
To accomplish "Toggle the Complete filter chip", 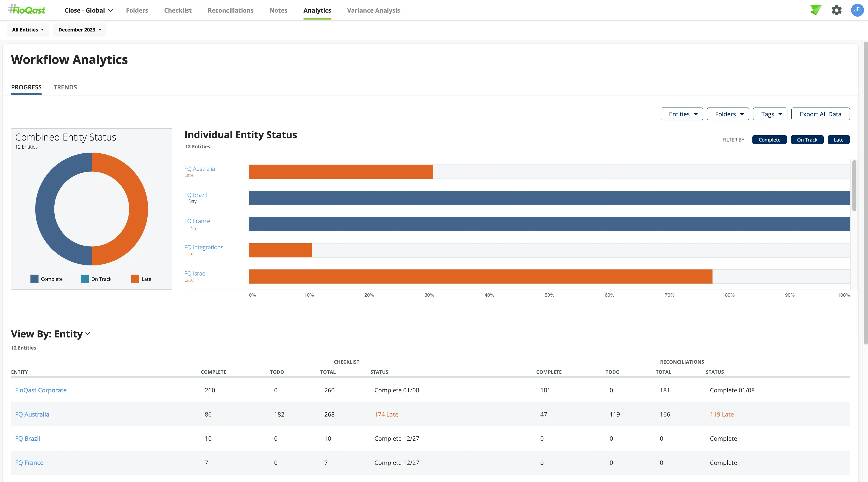I will (769, 140).
